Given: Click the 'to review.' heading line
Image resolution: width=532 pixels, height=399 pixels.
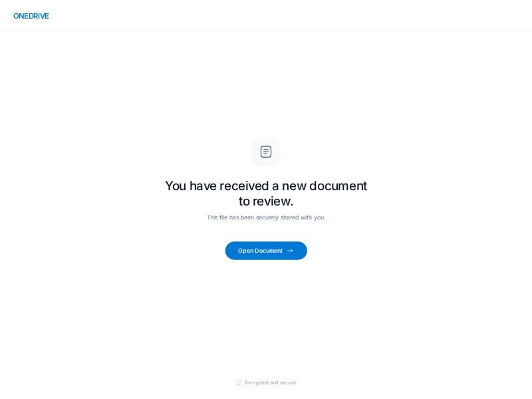Looking at the screenshot, I should tap(266, 201).
